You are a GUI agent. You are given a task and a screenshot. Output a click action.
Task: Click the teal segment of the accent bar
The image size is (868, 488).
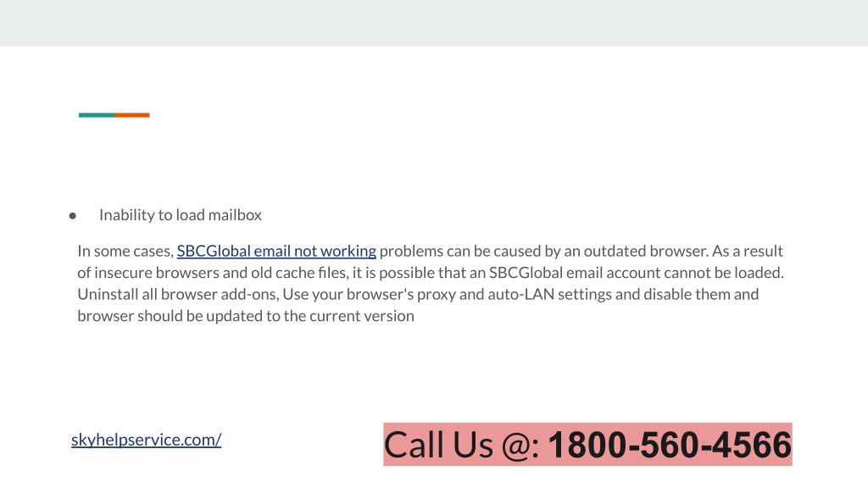pyautogui.click(x=97, y=115)
